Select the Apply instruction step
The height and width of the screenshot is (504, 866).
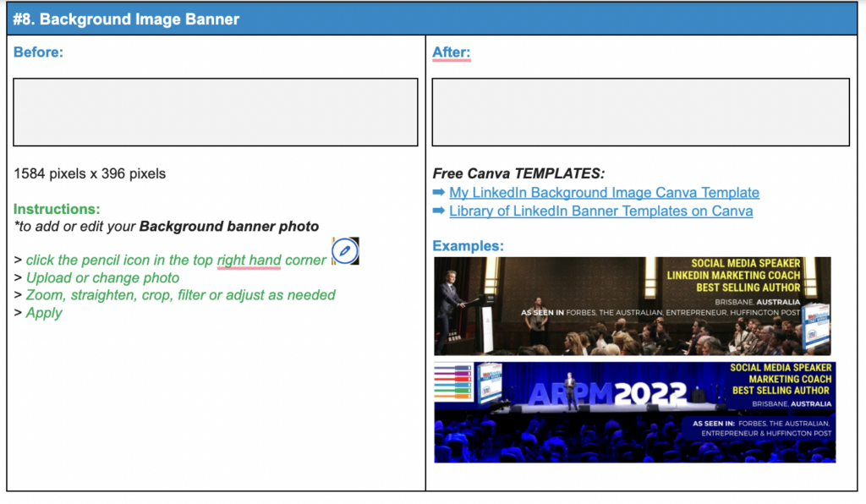42,313
